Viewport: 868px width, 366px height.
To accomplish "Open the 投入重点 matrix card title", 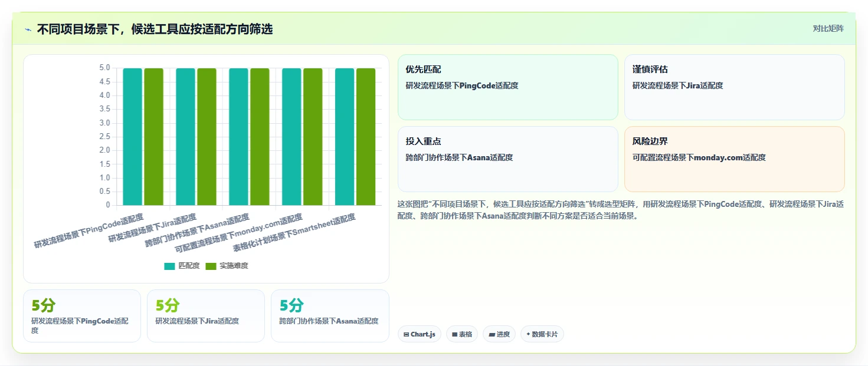I will tap(423, 141).
